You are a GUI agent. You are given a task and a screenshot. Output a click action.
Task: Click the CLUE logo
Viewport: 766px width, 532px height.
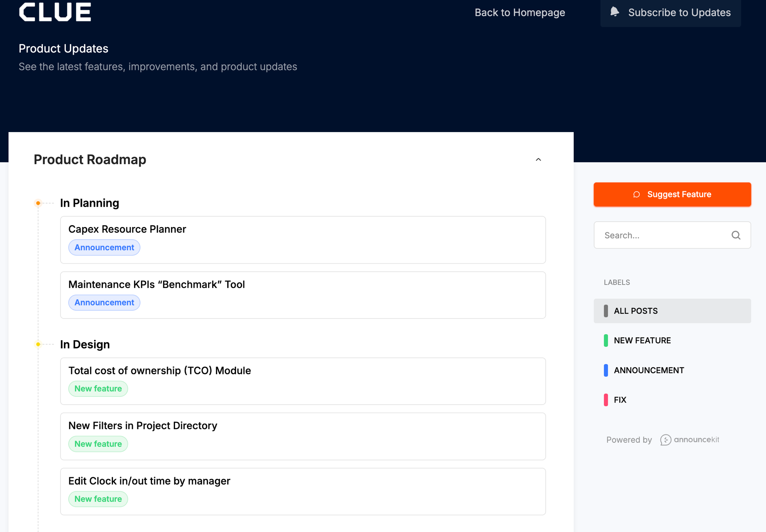(x=55, y=11)
